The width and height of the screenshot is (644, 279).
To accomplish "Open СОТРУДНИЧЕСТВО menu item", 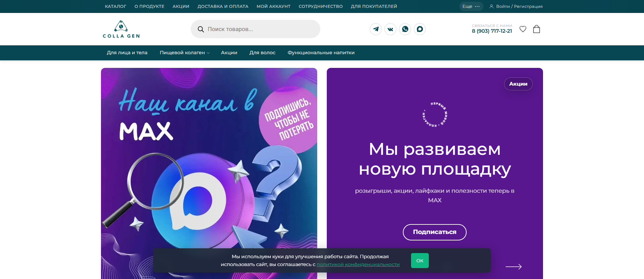I will (x=321, y=6).
